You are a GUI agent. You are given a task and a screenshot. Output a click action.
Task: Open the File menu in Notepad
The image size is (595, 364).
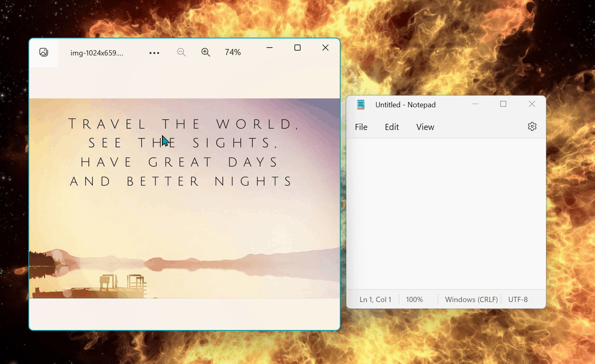[x=361, y=127]
